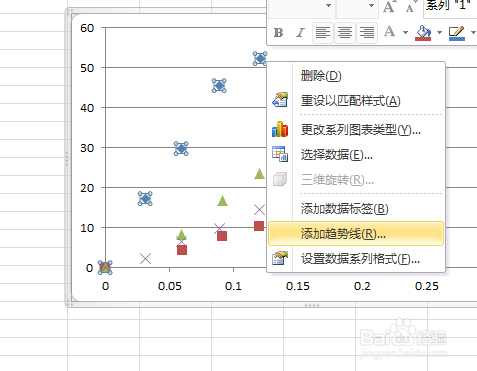Select blue diamond data point near 45
477x371 pixels.
219,86
